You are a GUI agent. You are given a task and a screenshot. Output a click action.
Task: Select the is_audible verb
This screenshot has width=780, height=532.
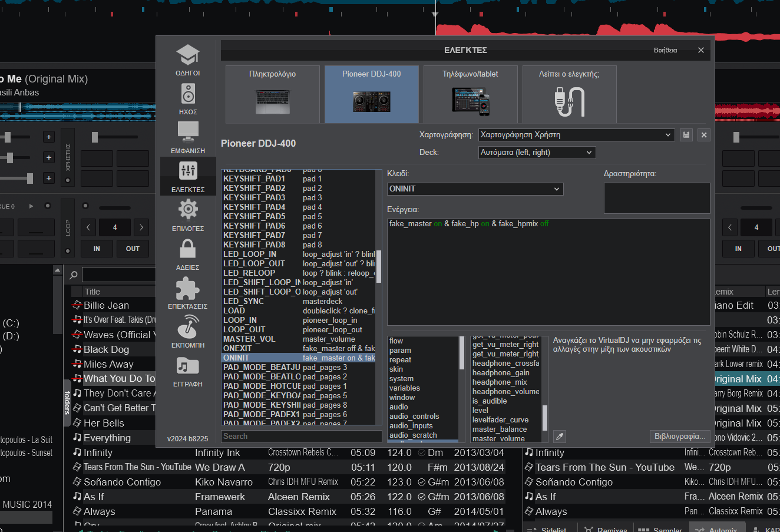[506, 401]
